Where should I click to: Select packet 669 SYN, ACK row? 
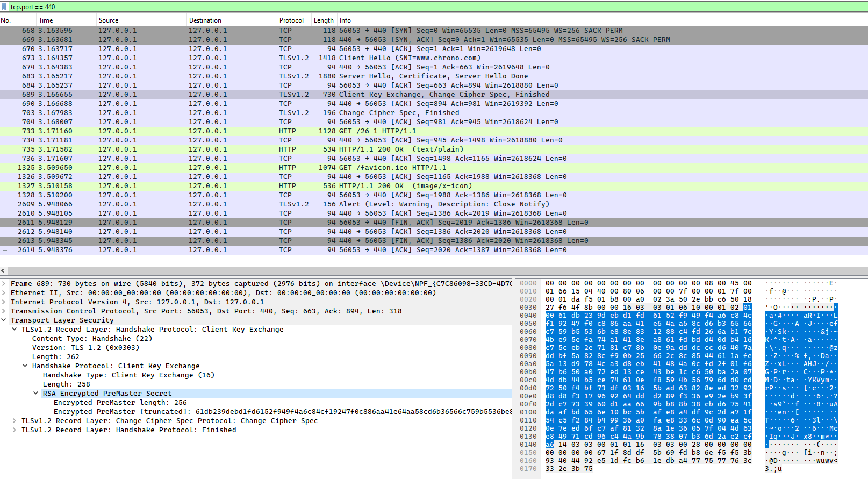tap(434, 40)
